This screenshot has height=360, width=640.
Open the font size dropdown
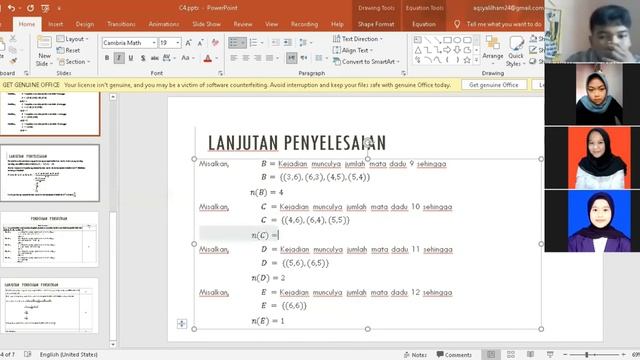tap(178, 43)
